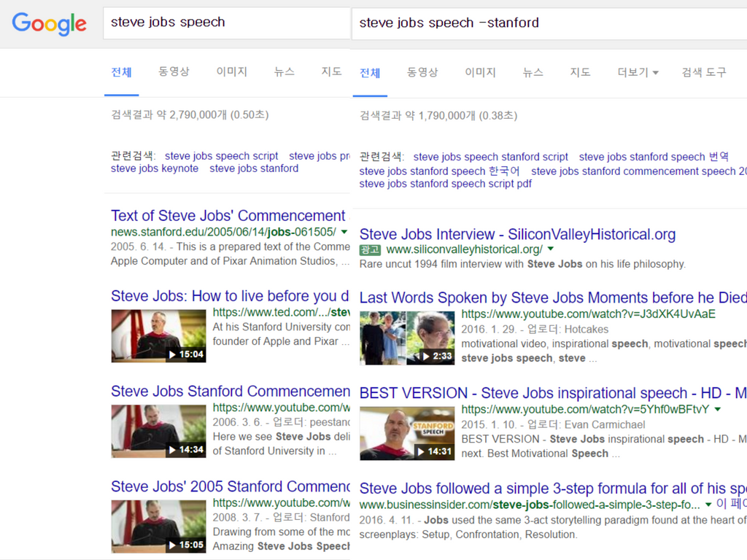This screenshot has width=747, height=560.
Task: Open the 동영상 tab in left results
Action: (174, 71)
